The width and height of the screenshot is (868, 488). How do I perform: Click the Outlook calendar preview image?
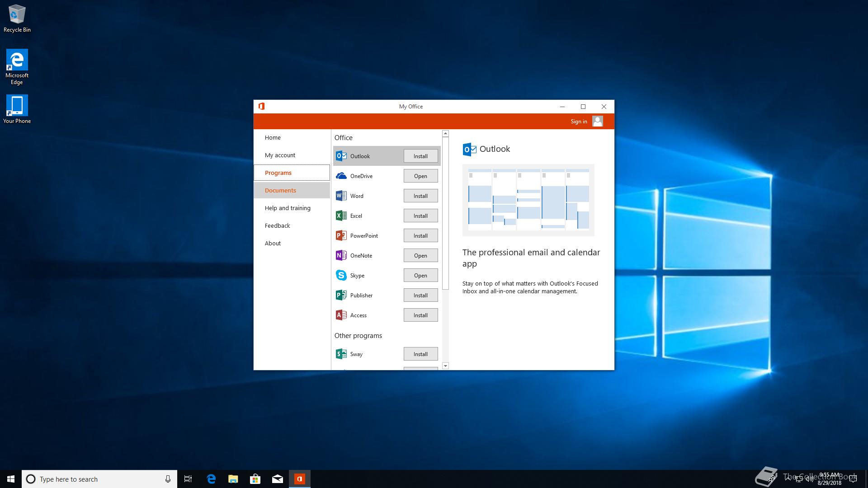pyautogui.click(x=528, y=200)
